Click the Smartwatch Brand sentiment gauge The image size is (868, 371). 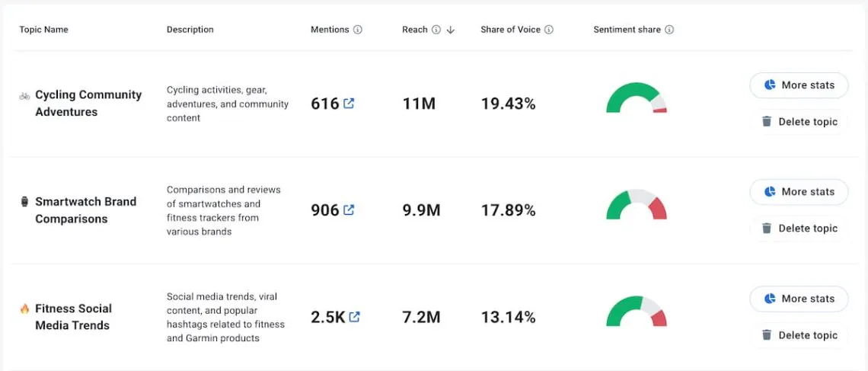click(x=637, y=206)
